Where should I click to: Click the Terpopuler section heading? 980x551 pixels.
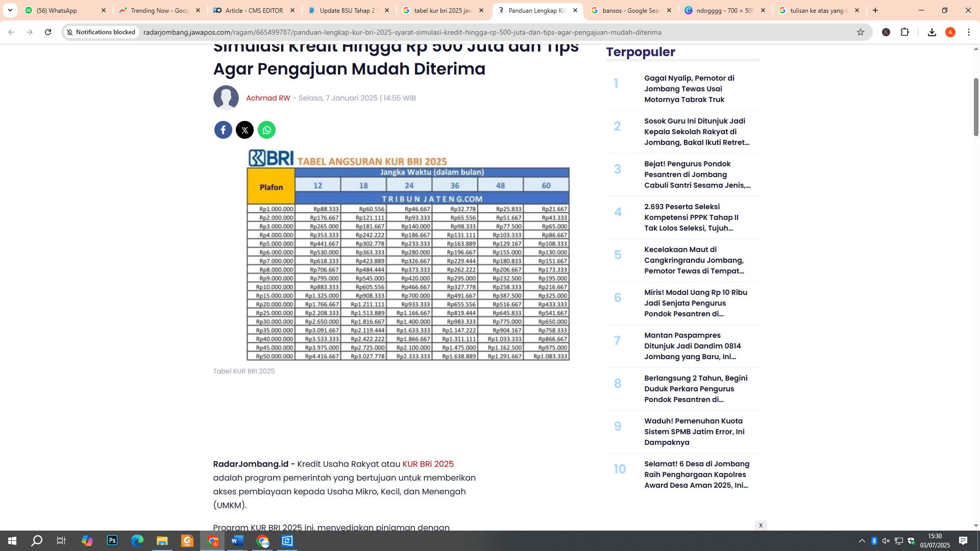[641, 52]
